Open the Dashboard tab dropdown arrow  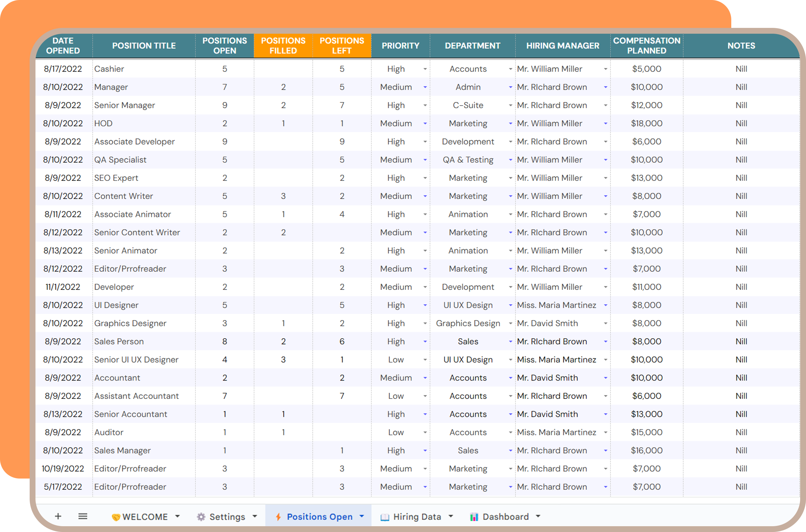538,516
